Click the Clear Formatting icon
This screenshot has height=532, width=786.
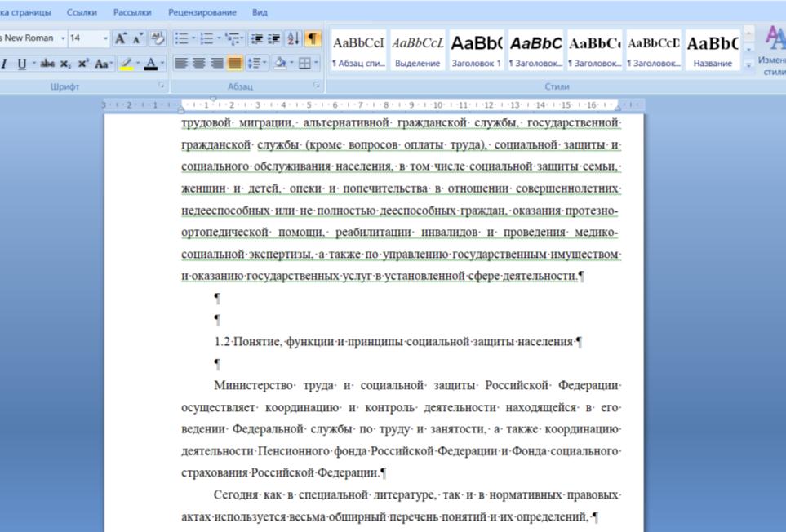pos(158,38)
